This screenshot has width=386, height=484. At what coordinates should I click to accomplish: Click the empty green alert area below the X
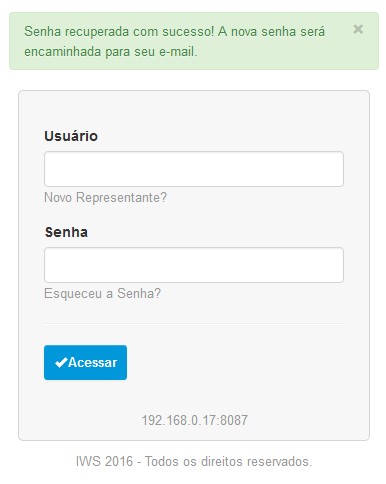(x=358, y=52)
